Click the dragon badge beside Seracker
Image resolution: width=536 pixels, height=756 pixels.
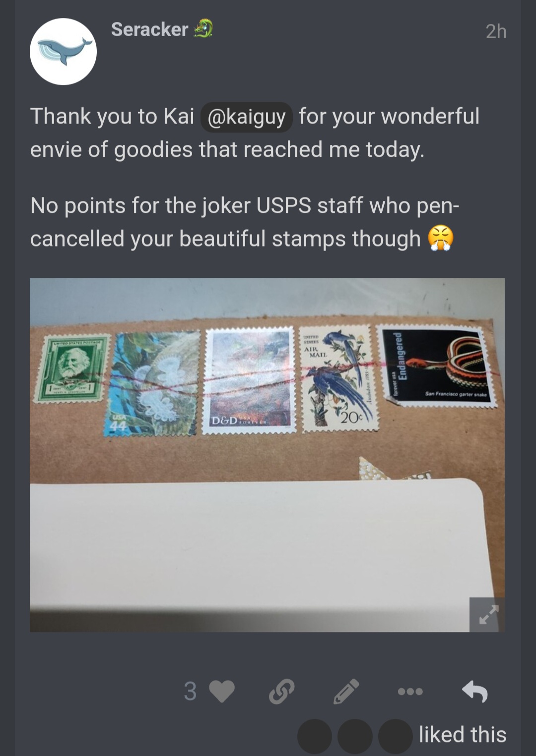[203, 29]
